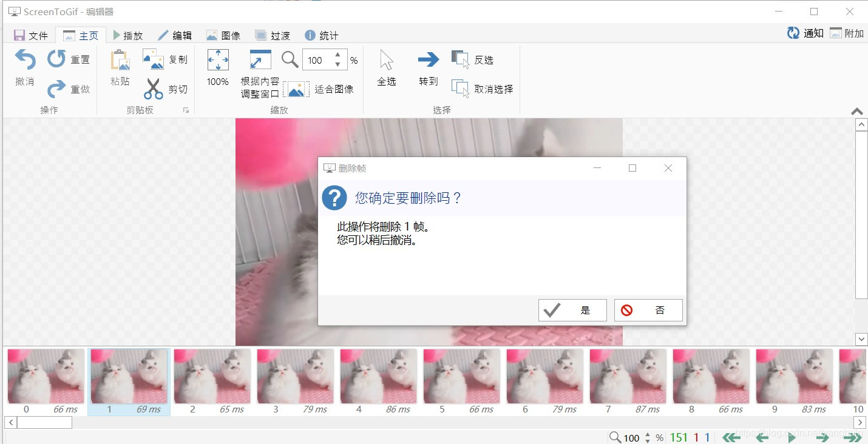Click fit window to content (根据内容调整窗口)
868x444 pixels.
[x=260, y=75]
